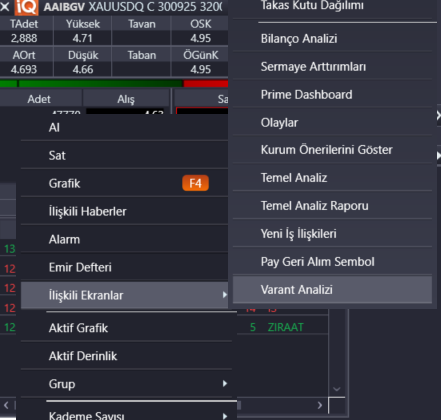The width and height of the screenshot is (441, 420).
Task: Choose Al from the context menu
Action: pos(124,127)
